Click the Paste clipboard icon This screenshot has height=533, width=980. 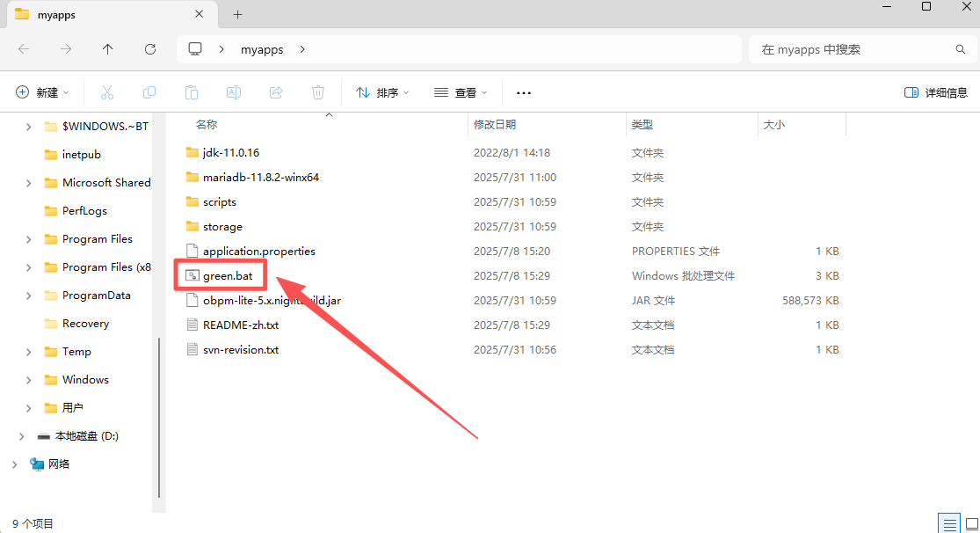click(x=192, y=92)
